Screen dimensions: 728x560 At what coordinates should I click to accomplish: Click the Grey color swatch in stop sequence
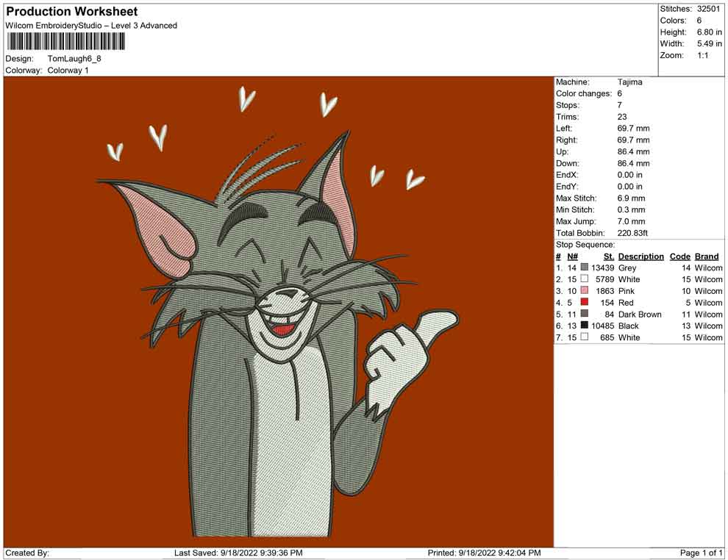click(x=585, y=268)
